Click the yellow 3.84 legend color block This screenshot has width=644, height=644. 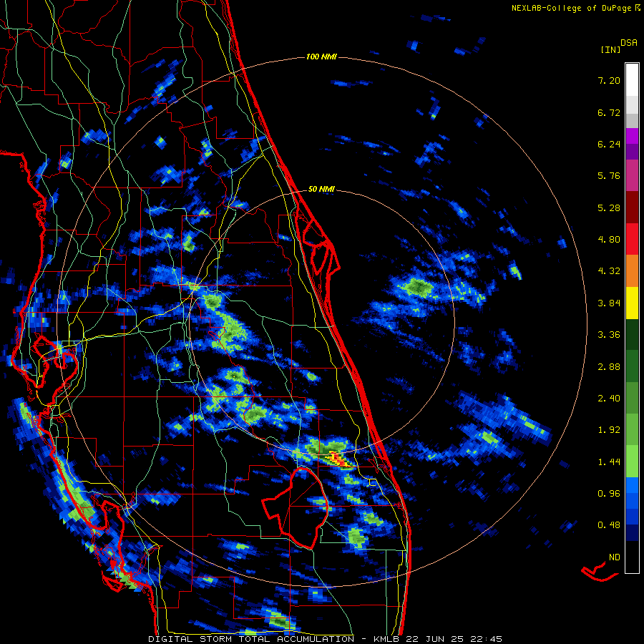point(632,303)
